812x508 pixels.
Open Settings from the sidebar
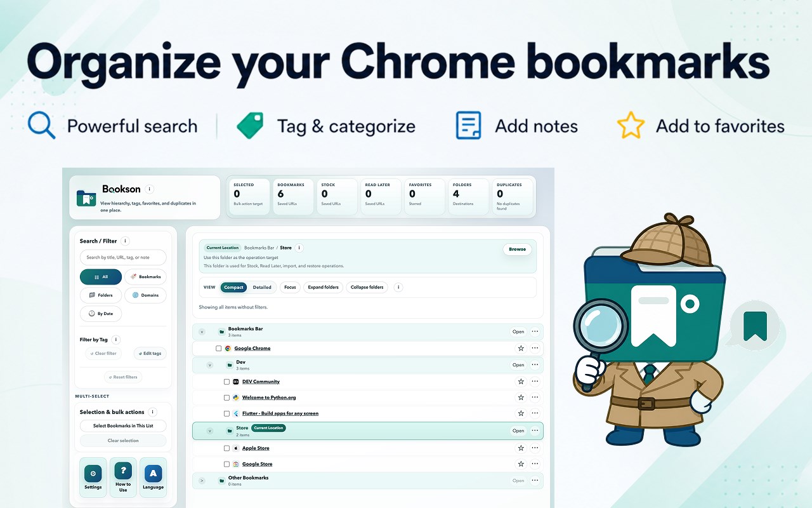pos(93,477)
